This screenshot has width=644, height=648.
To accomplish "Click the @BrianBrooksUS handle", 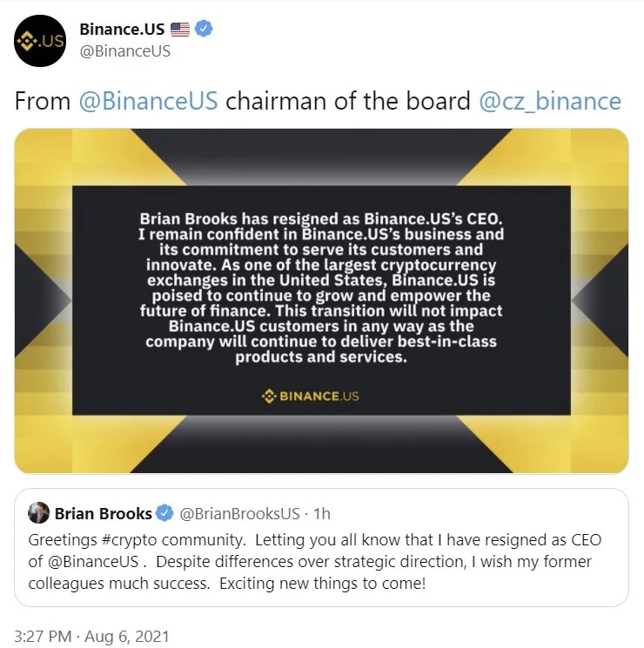I will point(238,512).
